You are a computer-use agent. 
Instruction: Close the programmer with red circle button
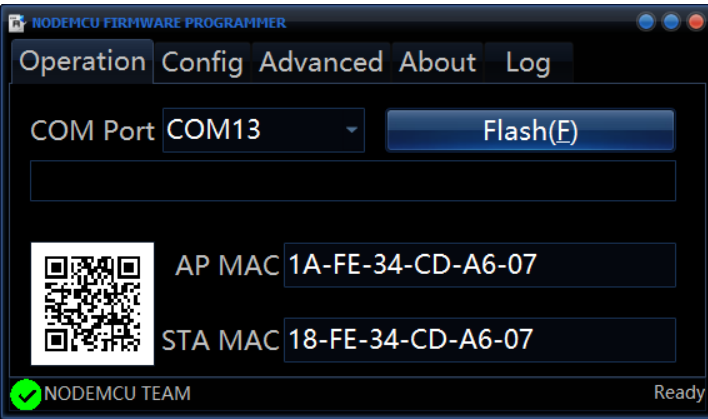click(x=696, y=22)
